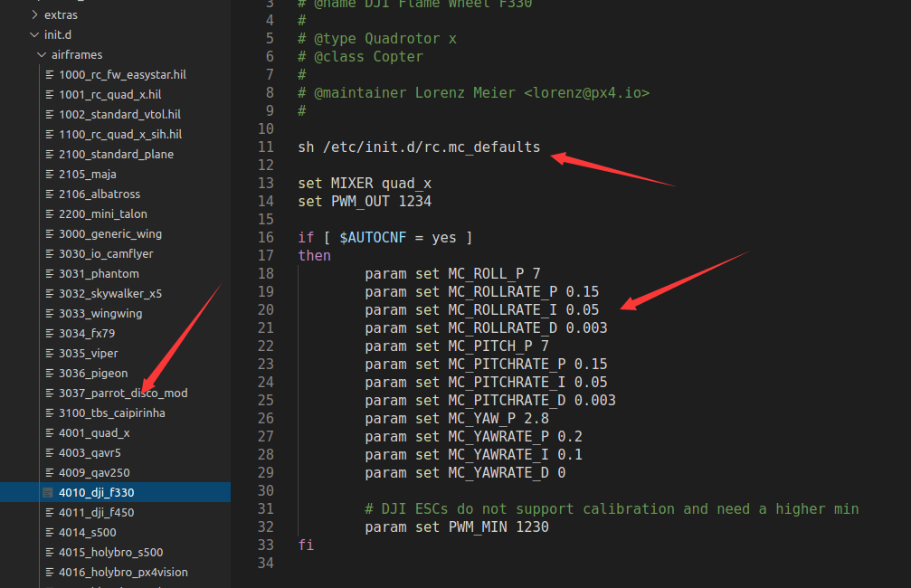Open file 3035_viper
Screen dimensions: 911x588
89,354
